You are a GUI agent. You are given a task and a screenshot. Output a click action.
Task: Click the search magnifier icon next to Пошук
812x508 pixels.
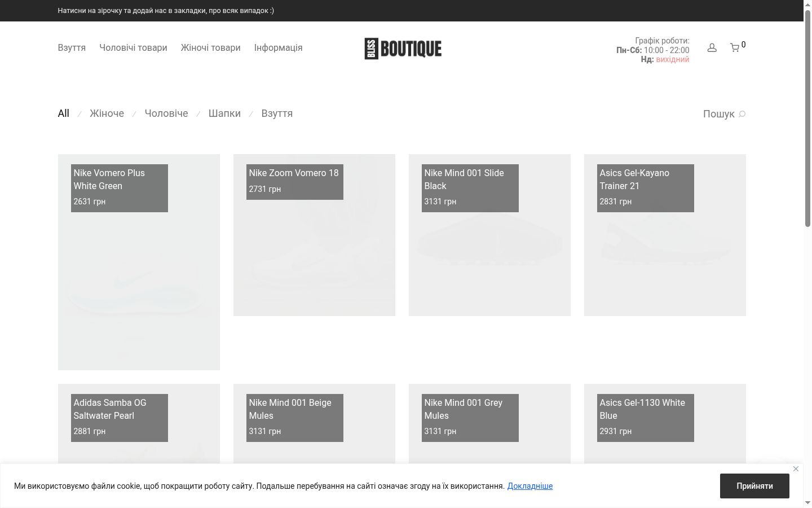coord(742,114)
